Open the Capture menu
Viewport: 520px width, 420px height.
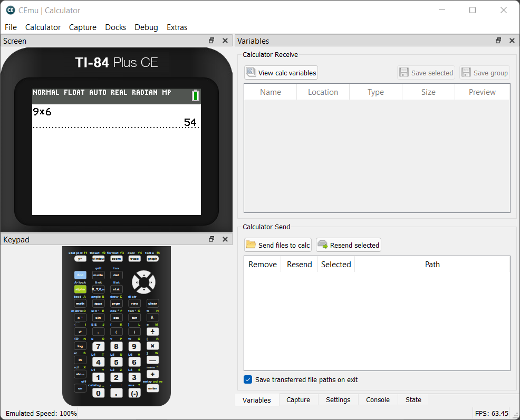[x=83, y=27]
